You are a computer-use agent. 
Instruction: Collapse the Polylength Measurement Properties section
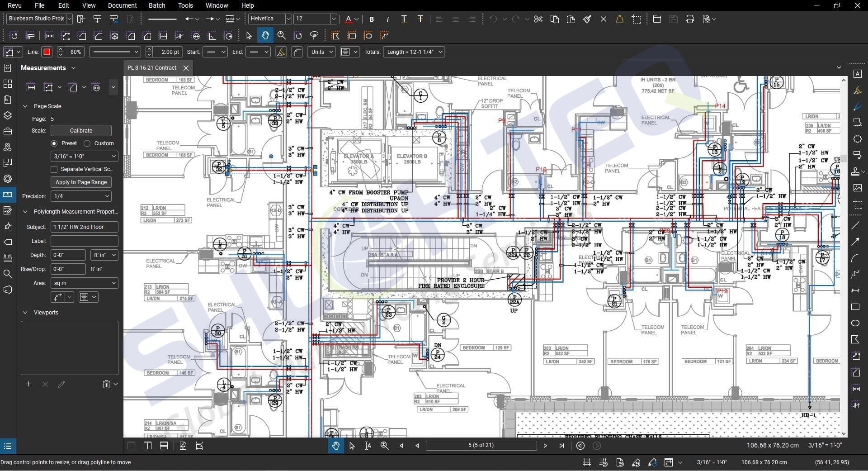coord(25,212)
